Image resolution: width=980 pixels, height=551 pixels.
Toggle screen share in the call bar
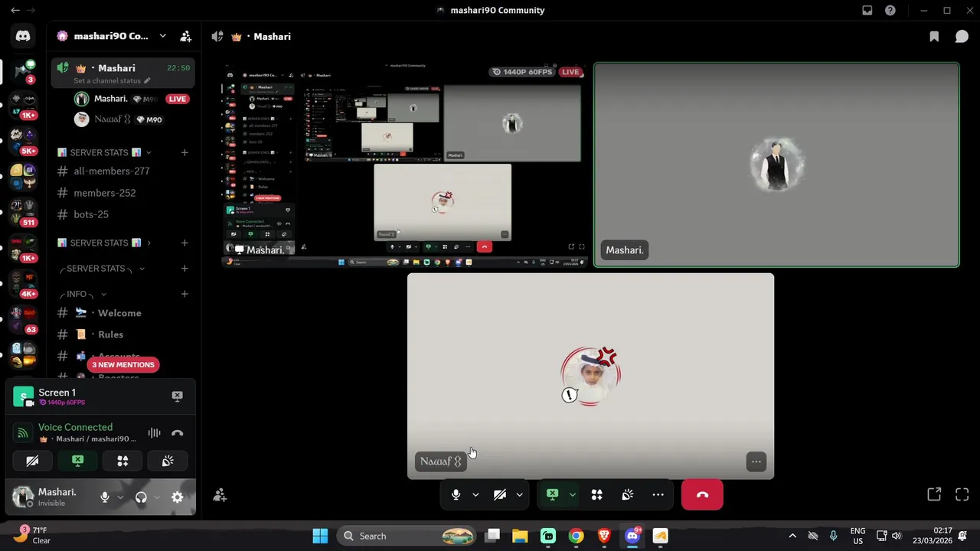(x=552, y=495)
